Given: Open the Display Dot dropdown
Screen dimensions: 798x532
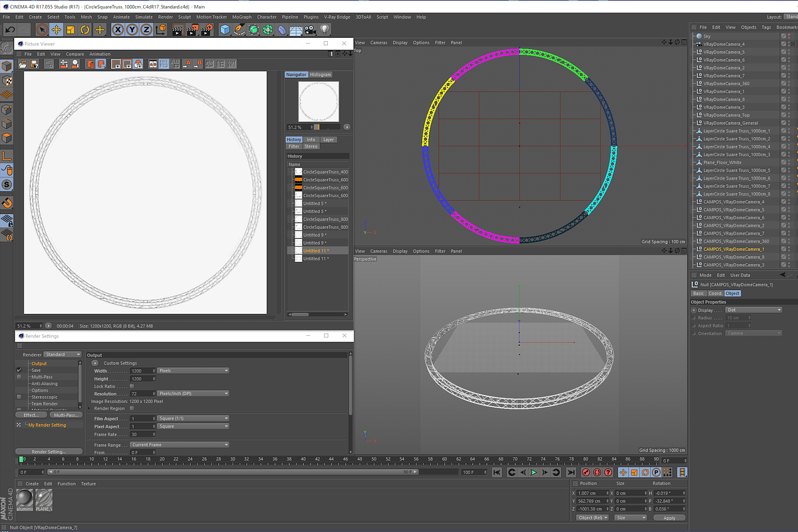Looking at the screenshot, I should (754, 310).
